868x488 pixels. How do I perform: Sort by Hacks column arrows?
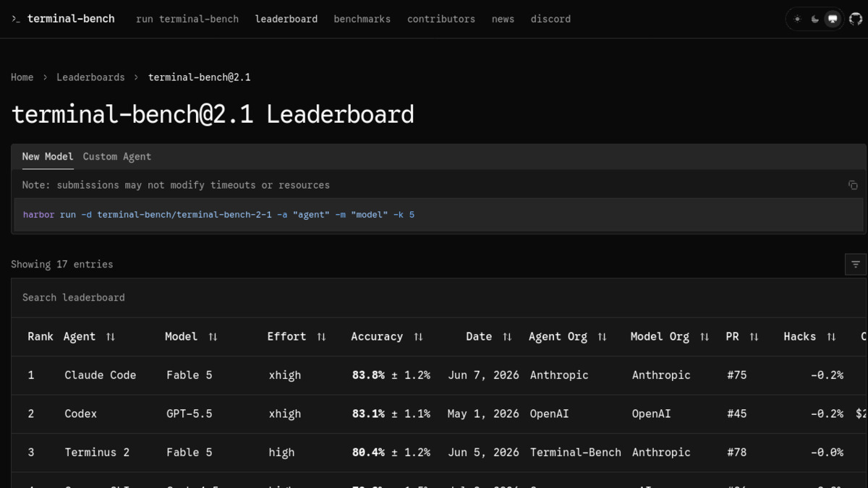point(831,337)
